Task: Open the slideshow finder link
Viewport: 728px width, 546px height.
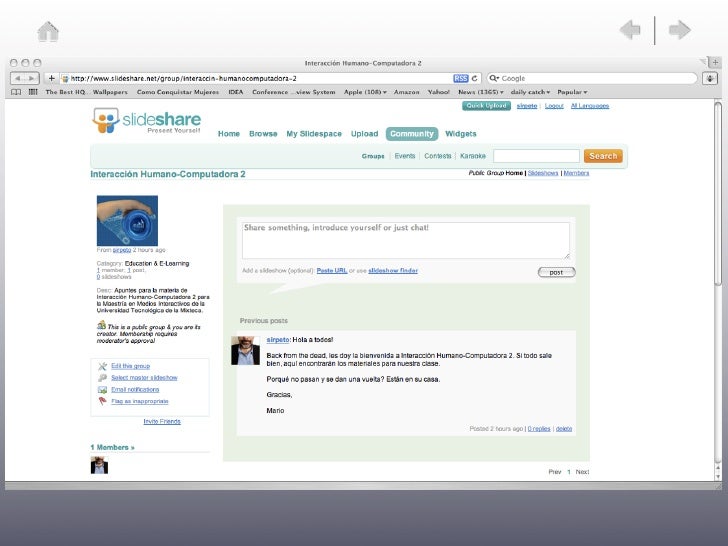Action: click(x=393, y=271)
